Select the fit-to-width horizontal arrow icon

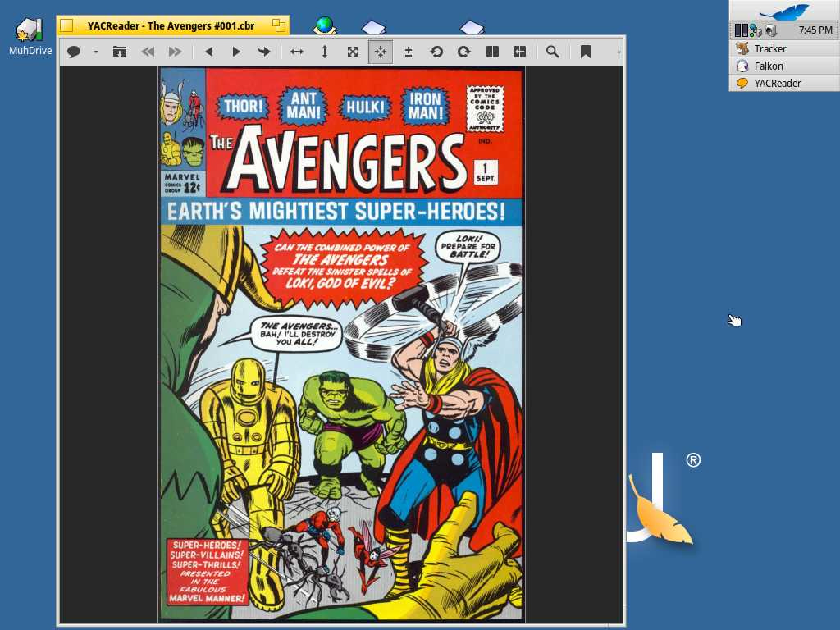point(297,52)
